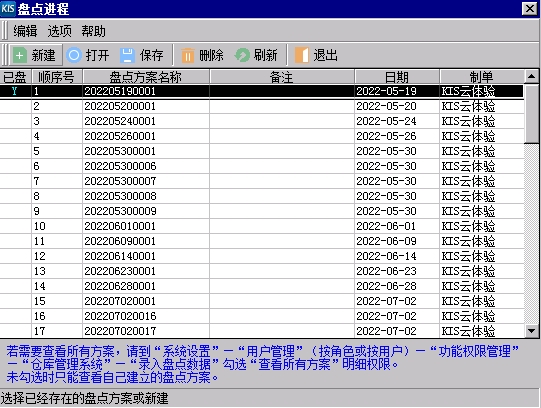Click the green 新建 (New) toolbar icon
The height and width of the screenshot is (408, 541).
[20, 55]
